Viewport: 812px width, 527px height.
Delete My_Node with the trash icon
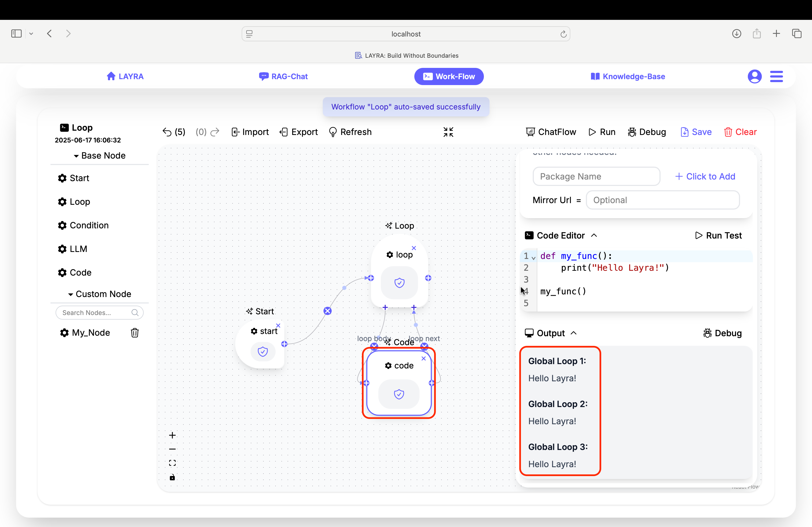coord(135,333)
